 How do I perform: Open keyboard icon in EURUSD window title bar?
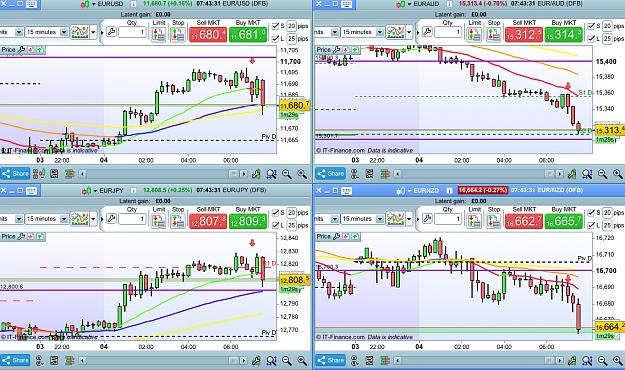pos(31,4)
